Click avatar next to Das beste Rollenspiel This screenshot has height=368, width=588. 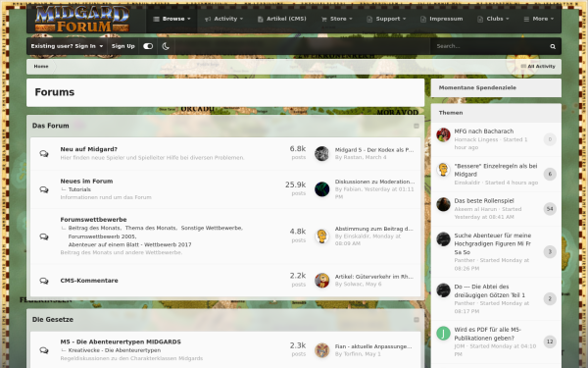[x=443, y=204]
